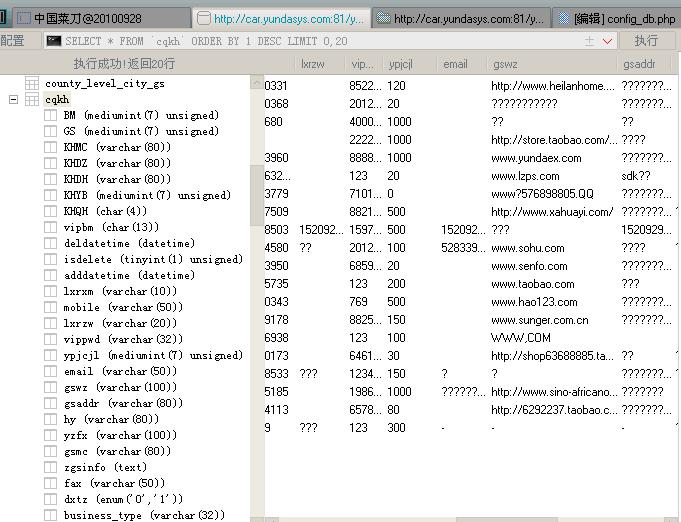The height and width of the screenshot is (522, 681).
Task: Click the sdk?? cell in gsaddr column
Action: pyautogui.click(x=636, y=176)
